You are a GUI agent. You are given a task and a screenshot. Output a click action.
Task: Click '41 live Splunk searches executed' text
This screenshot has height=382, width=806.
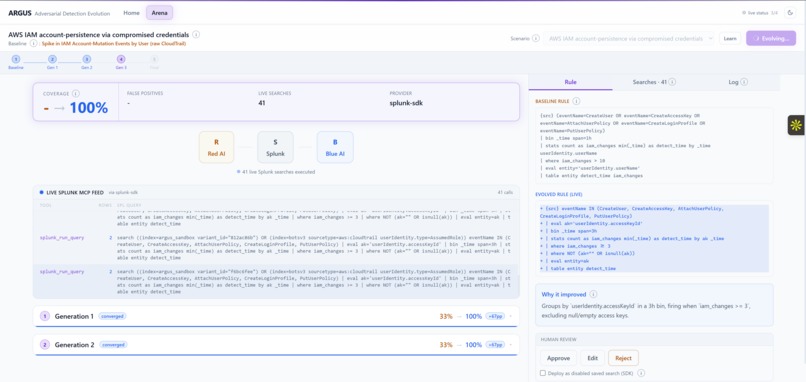[278, 172]
